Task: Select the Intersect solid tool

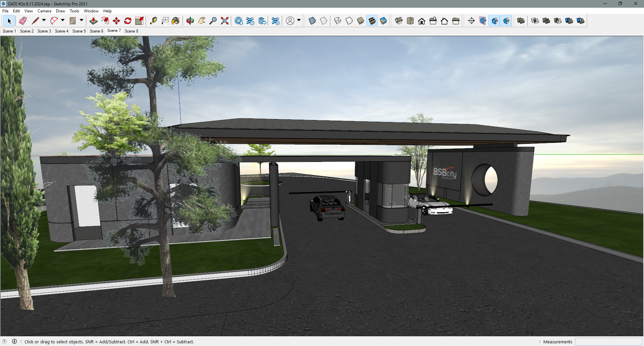Action: coord(535,21)
